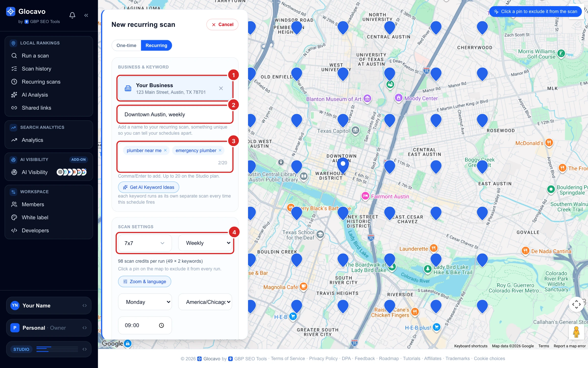588x368 pixels.
Task: Click the scan name input field
Action: pos(175,114)
